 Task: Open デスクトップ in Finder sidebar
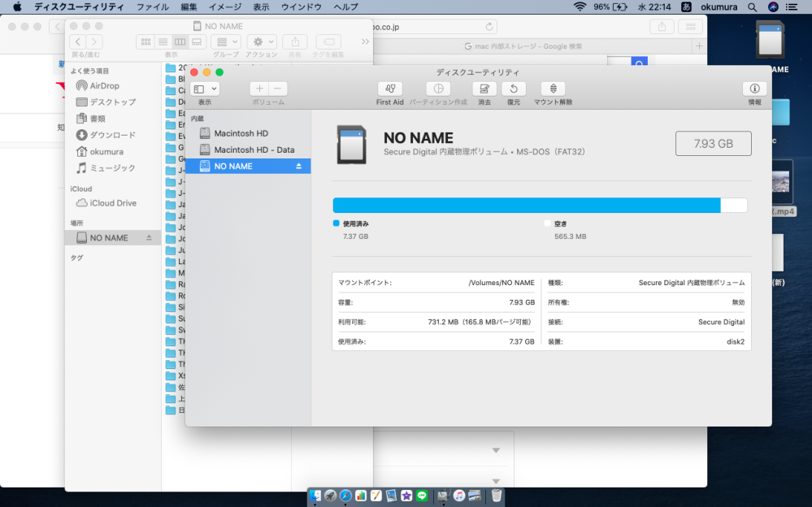(x=106, y=102)
